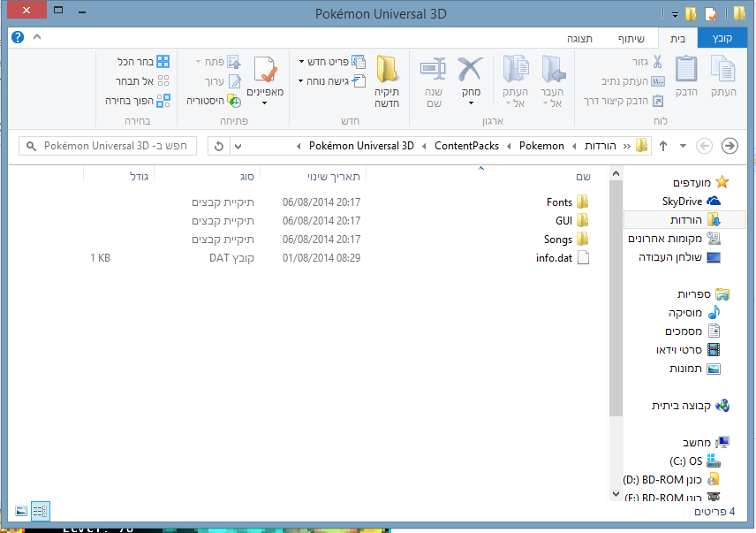Click the Back navigation arrow

click(704, 146)
